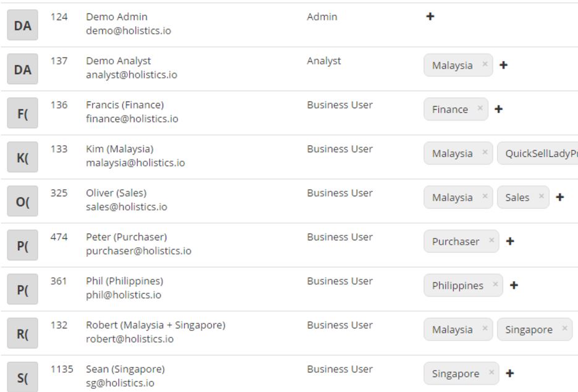Remove the Finance tag from Francis
This screenshot has height=392, width=578.
pos(480,108)
